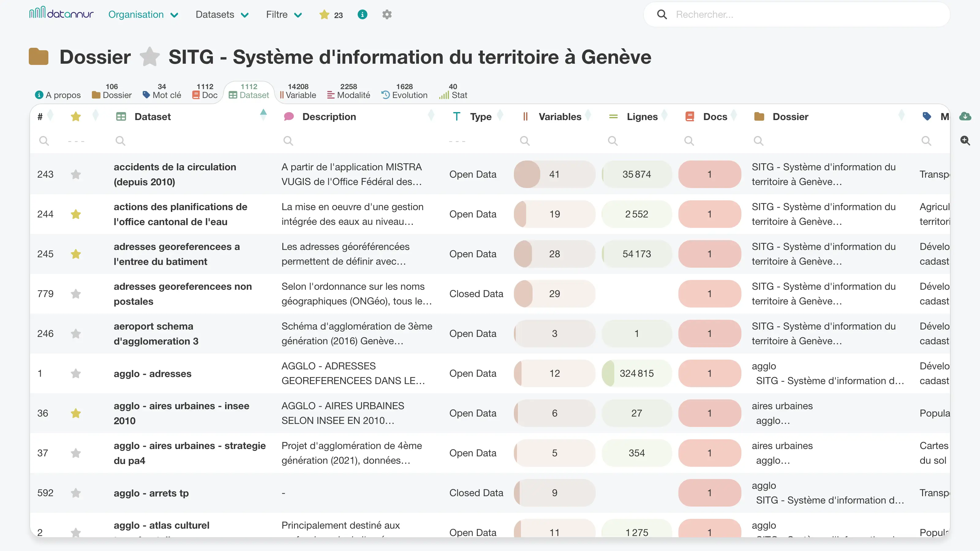Click the Docs book icon in header
Screen dimensions: 980x551
click(x=690, y=116)
